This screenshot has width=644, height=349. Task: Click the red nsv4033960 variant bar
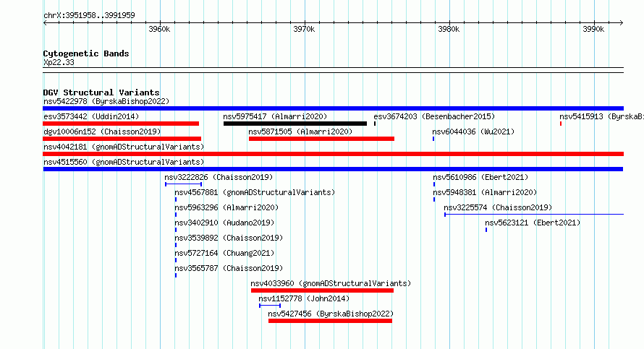[323, 290]
